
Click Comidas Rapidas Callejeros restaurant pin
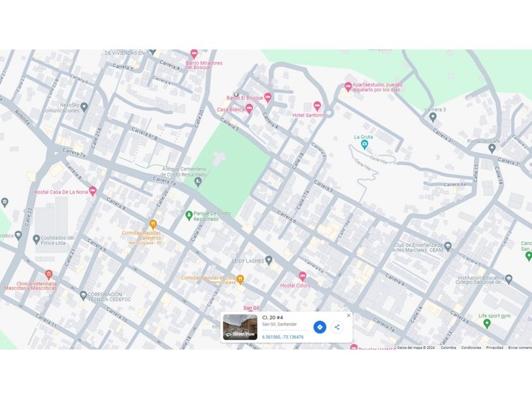[153, 224]
